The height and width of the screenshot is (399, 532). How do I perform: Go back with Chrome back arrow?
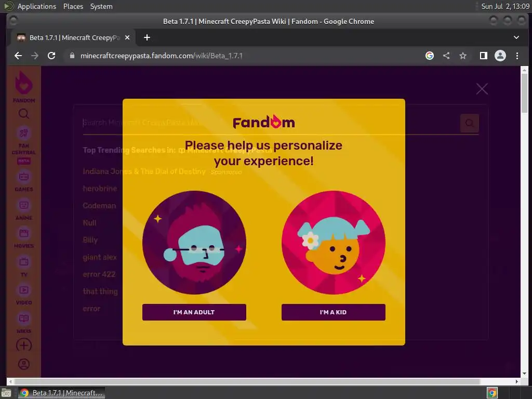pos(18,56)
